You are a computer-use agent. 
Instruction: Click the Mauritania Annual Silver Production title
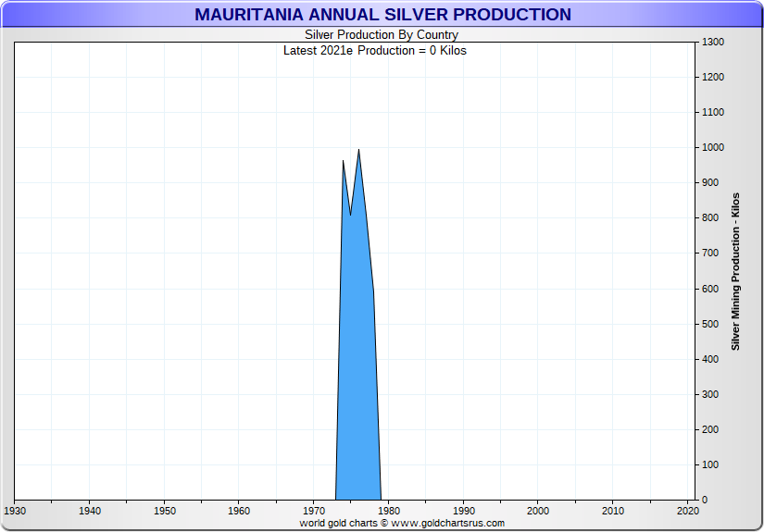coord(382,15)
